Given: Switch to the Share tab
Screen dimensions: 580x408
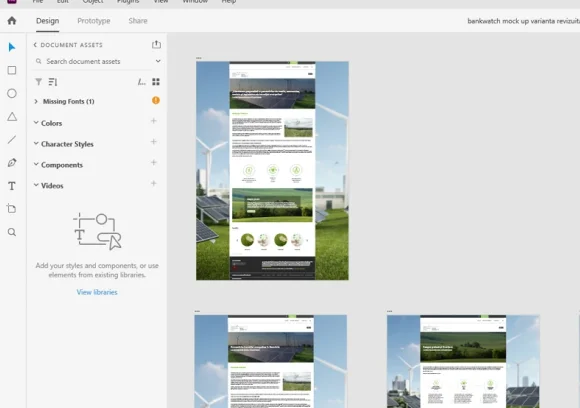Looking at the screenshot, I should pyautogui.click(x=138, y=21).
